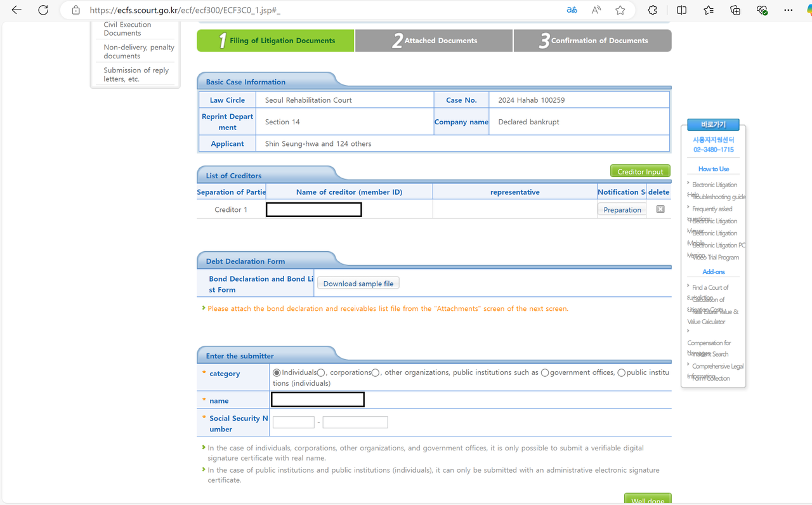Screen dimensions: 812x505
Task: Open Non-delivery, penalty documents sidebar link
Action: tap(139, 51)
